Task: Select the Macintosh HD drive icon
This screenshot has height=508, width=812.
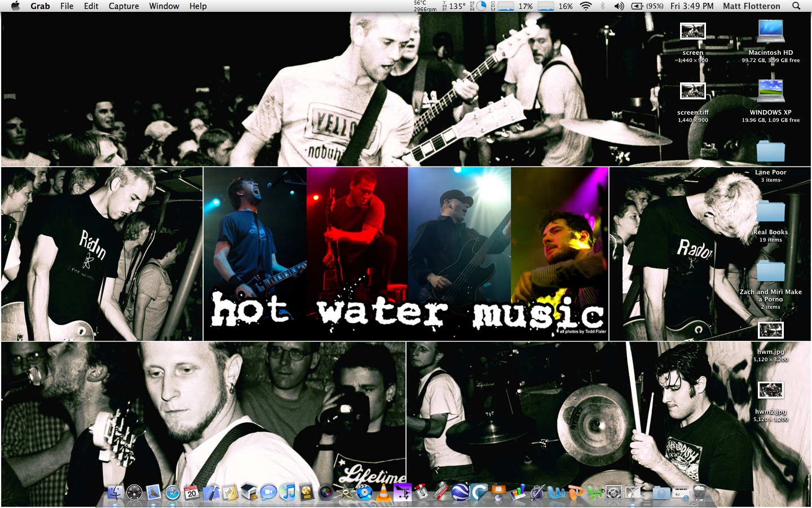Action: tap(770, 32)
